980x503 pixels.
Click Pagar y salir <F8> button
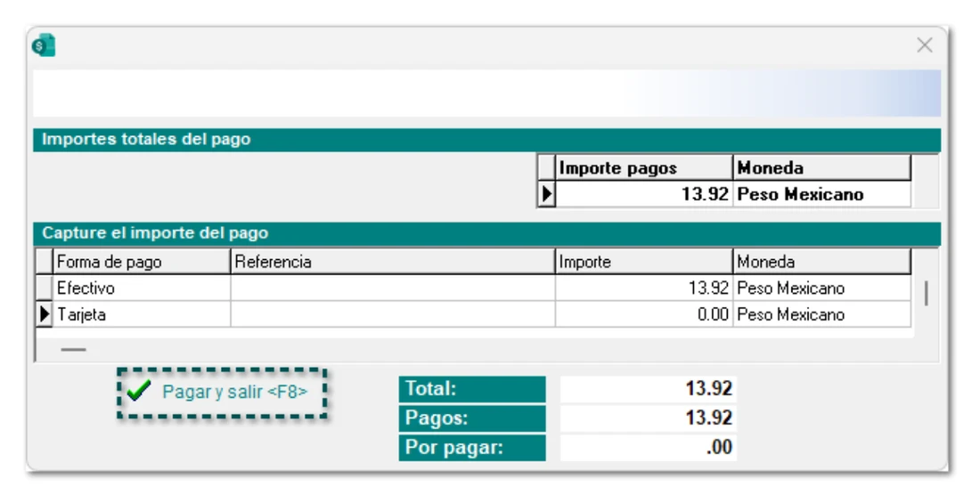tap(222, 393)
